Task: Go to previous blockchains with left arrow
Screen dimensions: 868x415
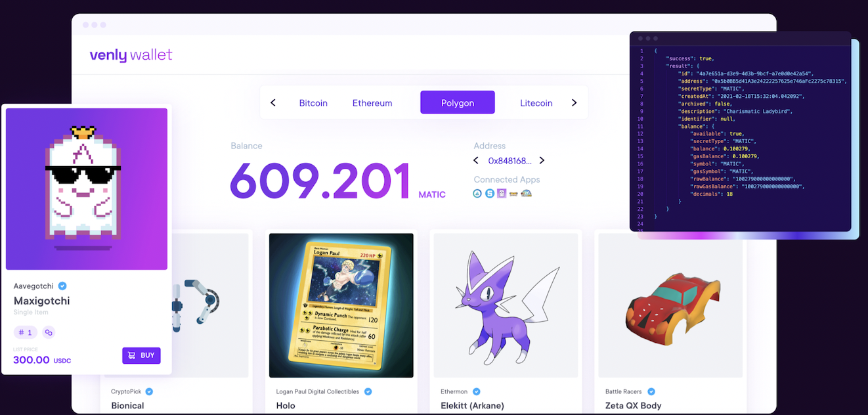Action: click(273, 102)
